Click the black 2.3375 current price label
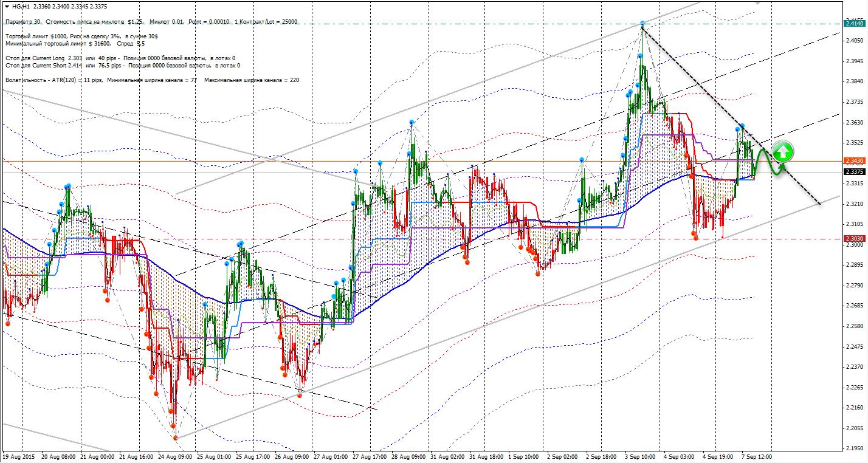868x463 pixels. click(x=854, y=171)
